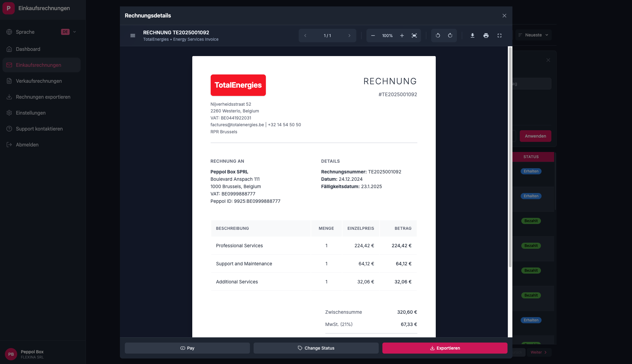This screenshot has height=364, width=632.
Task: Click the DE language badge
Action: 65,32
